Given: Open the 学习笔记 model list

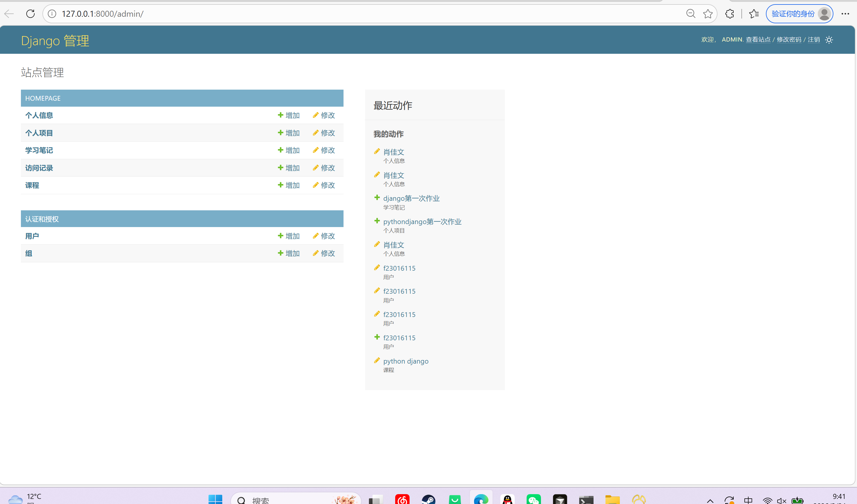Looking at the screenshot, I should tap(39, 150).
